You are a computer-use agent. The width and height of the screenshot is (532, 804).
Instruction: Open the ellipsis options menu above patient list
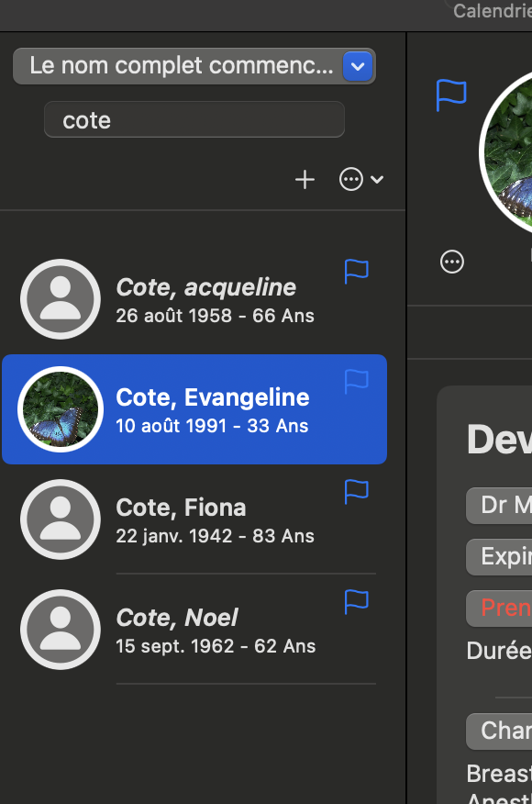coord(360,180)
